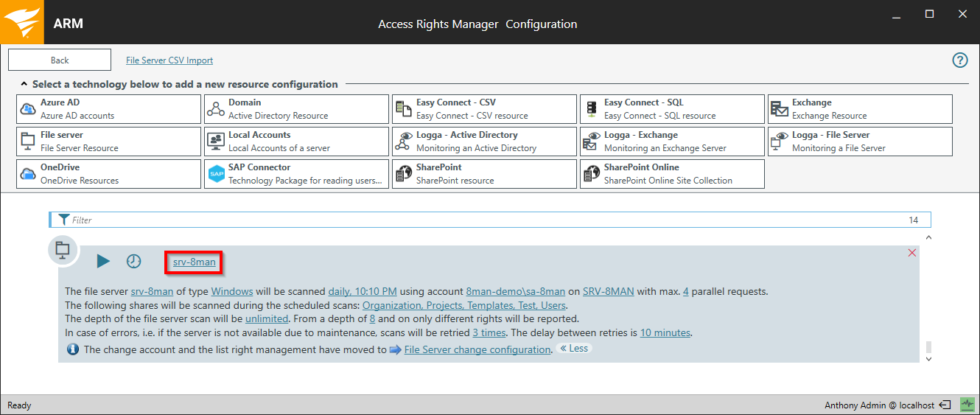
Task: Choose Logga - Active Directory tile
Action: (484, 142)
